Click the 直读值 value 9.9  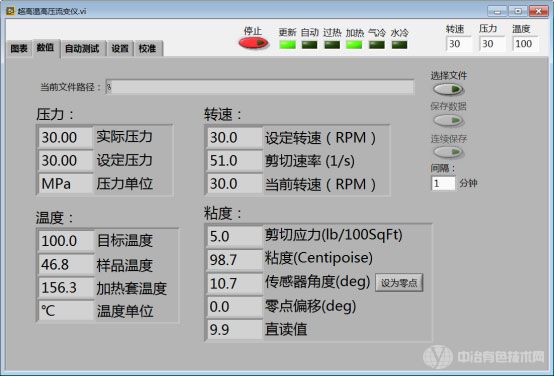[234, 330]
